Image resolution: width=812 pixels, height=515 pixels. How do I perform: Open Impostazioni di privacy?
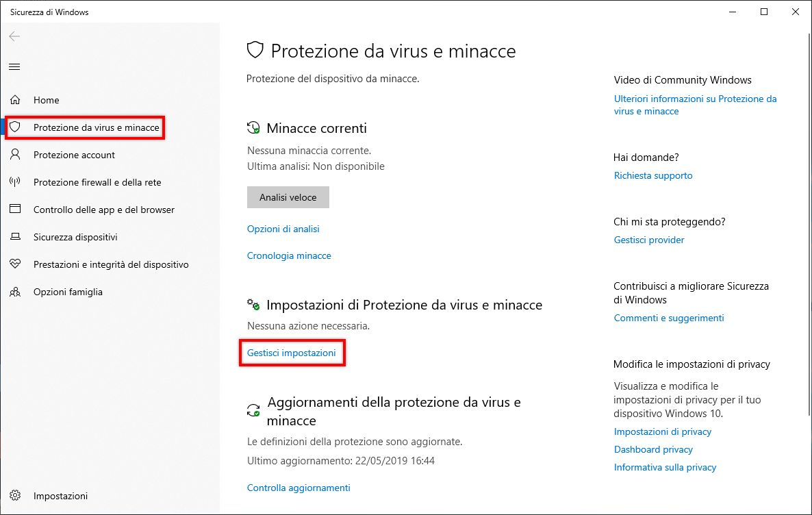coord(662,431)
